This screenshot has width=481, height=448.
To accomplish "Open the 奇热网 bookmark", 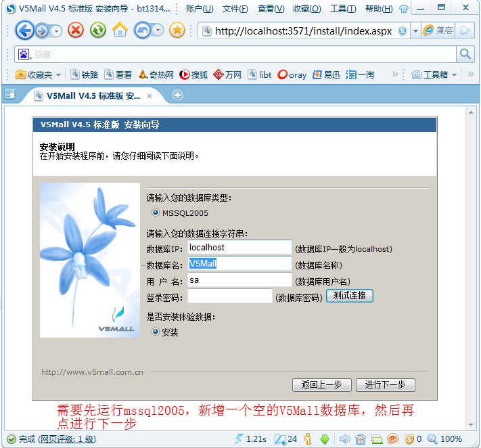I will pyautogui.click(x=156, y=74).
